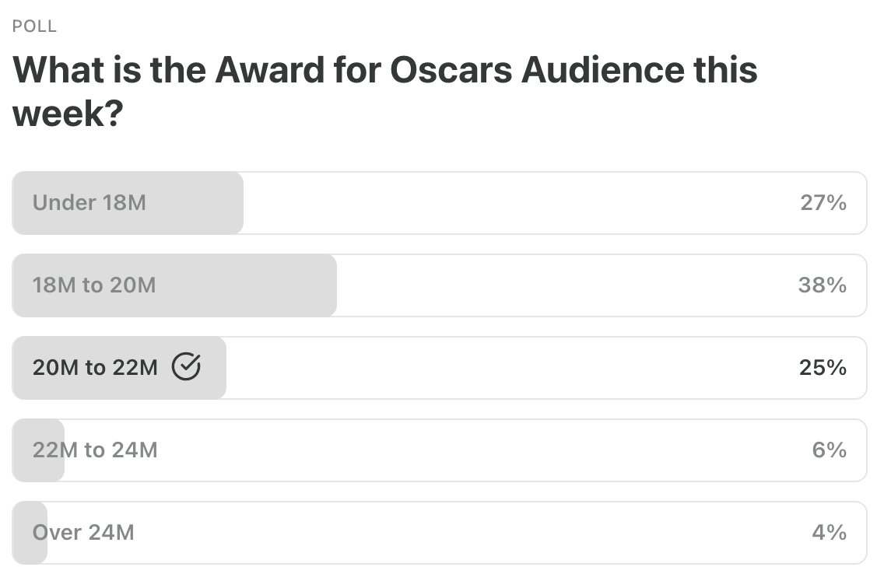The image size is (884, 588).
Task: Vote for the Over 24M option
Action: [x=83, y=533]
